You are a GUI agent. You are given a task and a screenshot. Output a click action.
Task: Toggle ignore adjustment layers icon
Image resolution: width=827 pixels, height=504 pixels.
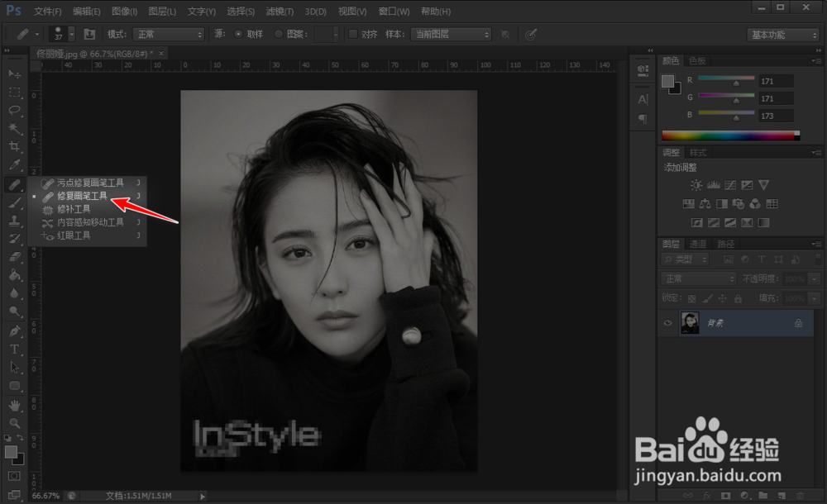505,34
